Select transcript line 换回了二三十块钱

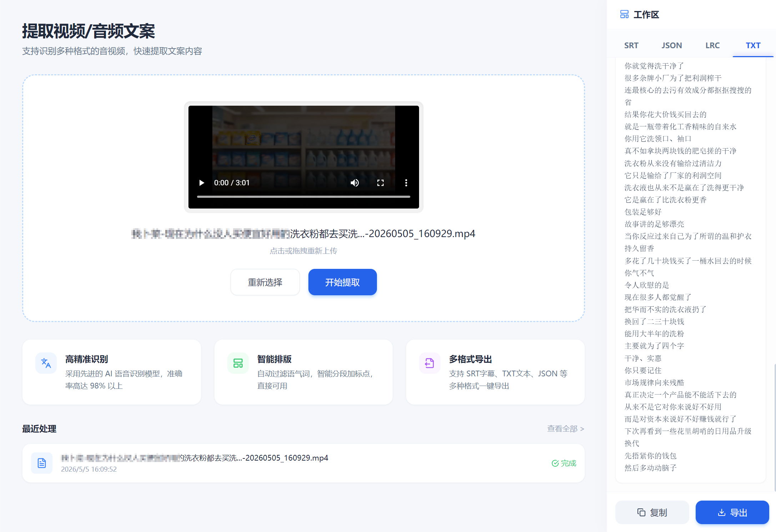click(654, 321)
